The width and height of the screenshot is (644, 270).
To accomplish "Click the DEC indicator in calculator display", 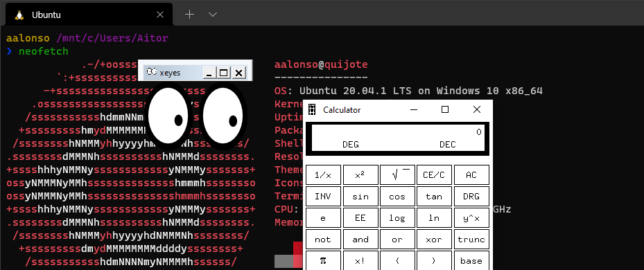I will pyautogui.click(x=448, y=145).
